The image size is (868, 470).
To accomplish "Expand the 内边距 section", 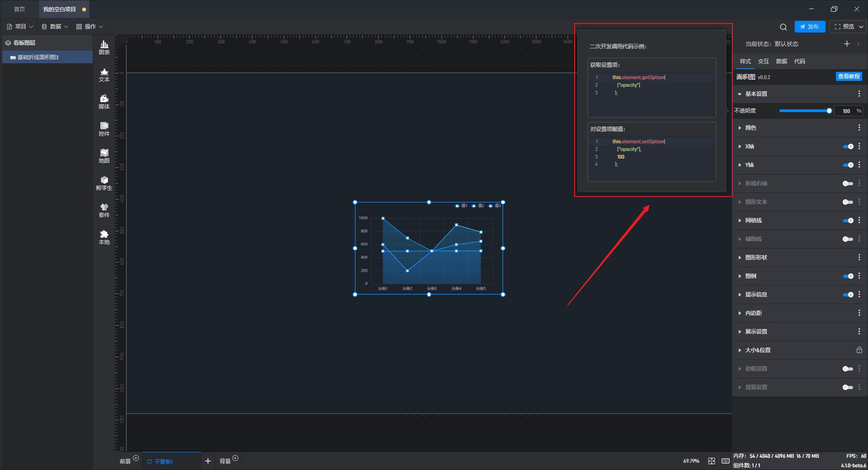I will 740,313.
